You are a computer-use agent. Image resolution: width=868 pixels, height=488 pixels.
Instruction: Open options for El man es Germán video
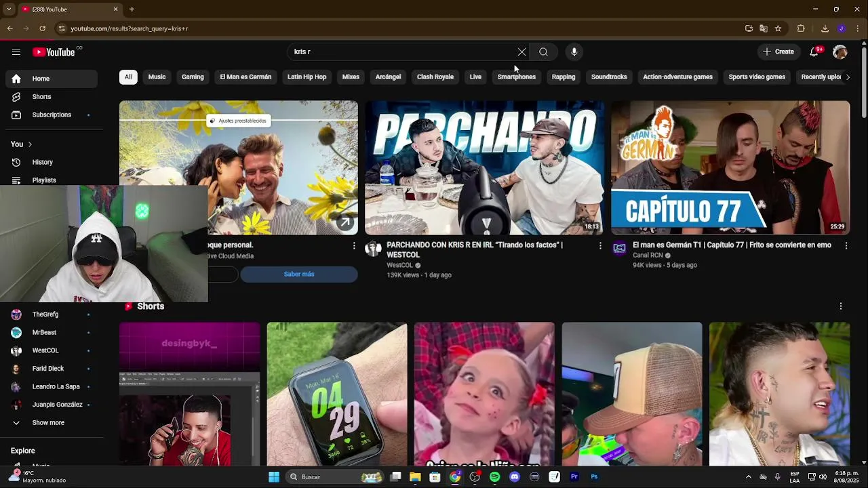point(846,245)
